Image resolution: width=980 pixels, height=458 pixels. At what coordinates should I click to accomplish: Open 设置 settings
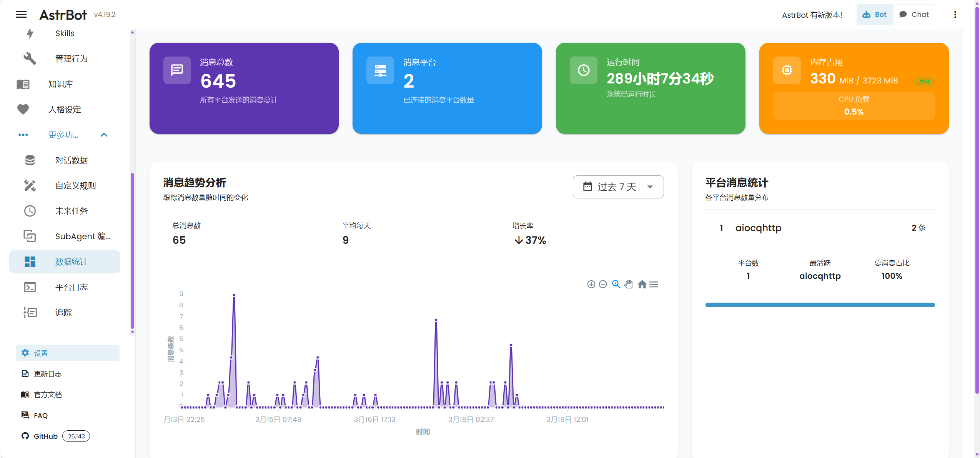[x=68, y=353]
